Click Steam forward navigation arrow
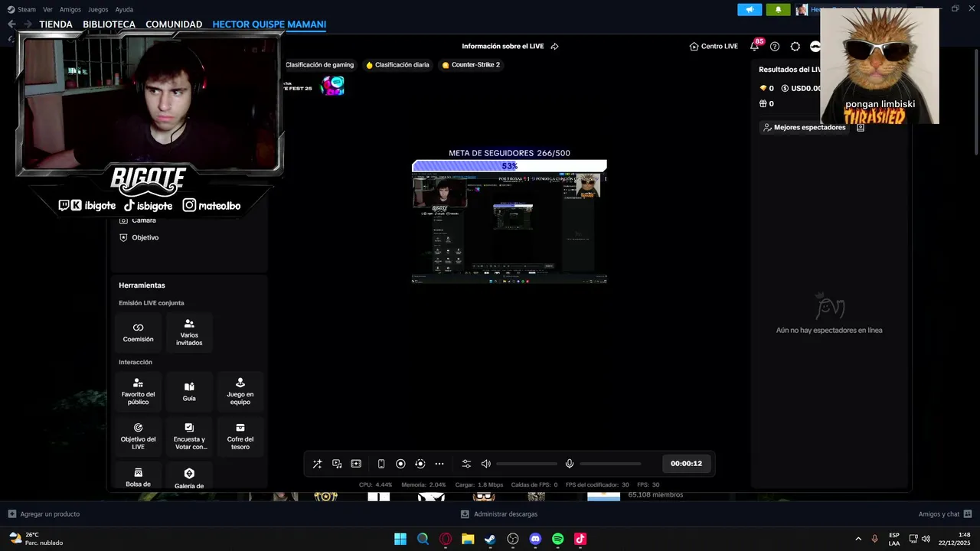Image resolution: width=980 pixels, height=551 pixels. [x=28, y=24]
